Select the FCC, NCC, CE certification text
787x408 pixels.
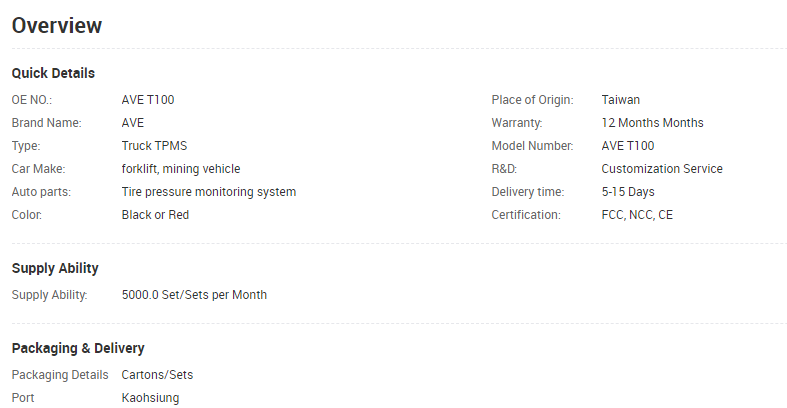(x=637, y=215)
